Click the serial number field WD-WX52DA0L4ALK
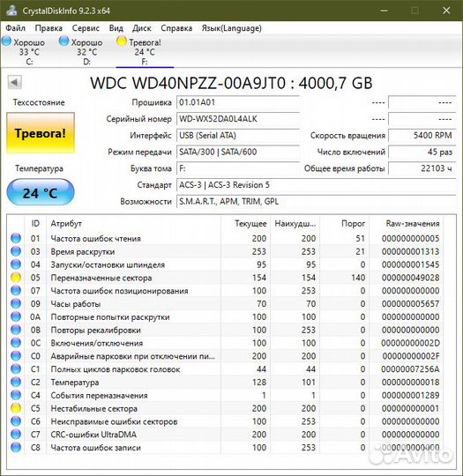Viewport: 463px width, 476px height. tap(238, 119)
